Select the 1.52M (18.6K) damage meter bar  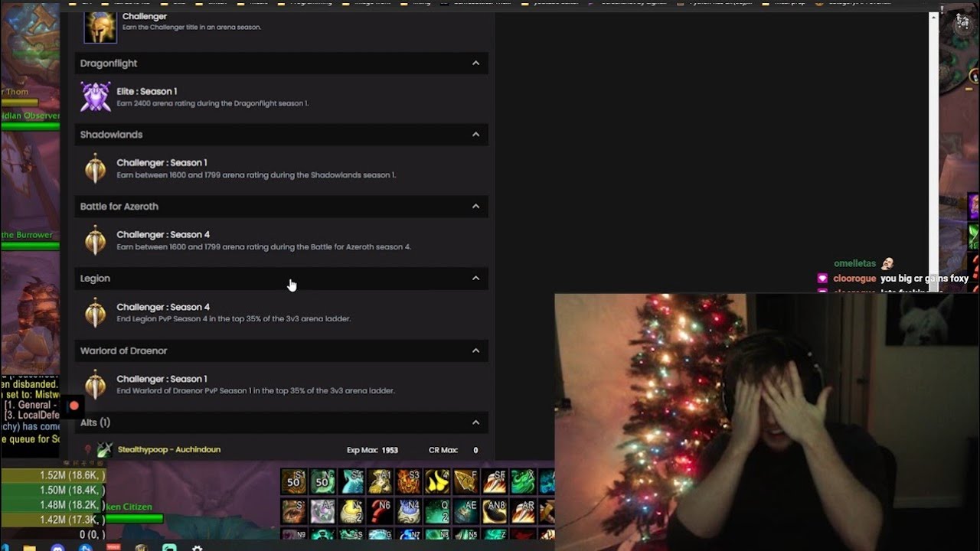(53, 475)
